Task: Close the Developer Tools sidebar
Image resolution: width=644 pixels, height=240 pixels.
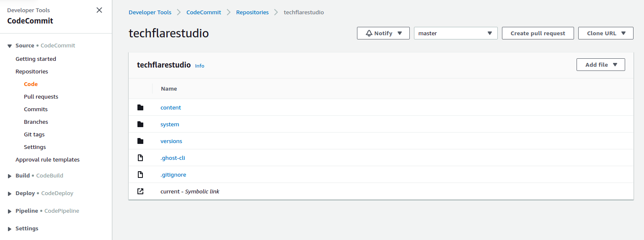Action: 99,10
